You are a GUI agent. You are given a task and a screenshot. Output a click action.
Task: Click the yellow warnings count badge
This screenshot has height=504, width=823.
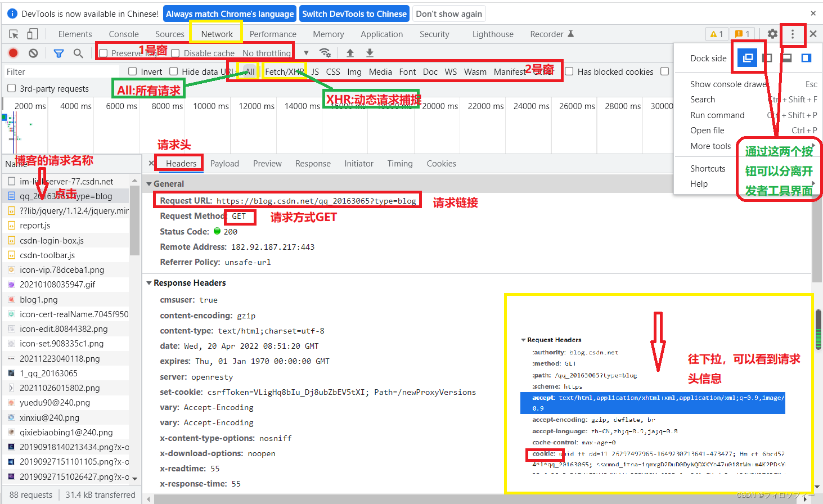[717, 34]
